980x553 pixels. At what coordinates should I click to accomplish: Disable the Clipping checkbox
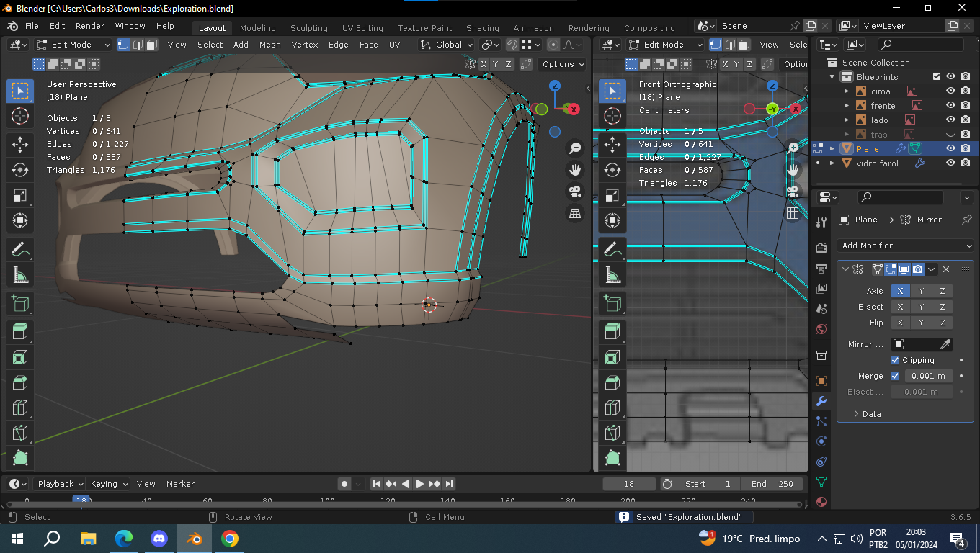[x=895, y=360]
